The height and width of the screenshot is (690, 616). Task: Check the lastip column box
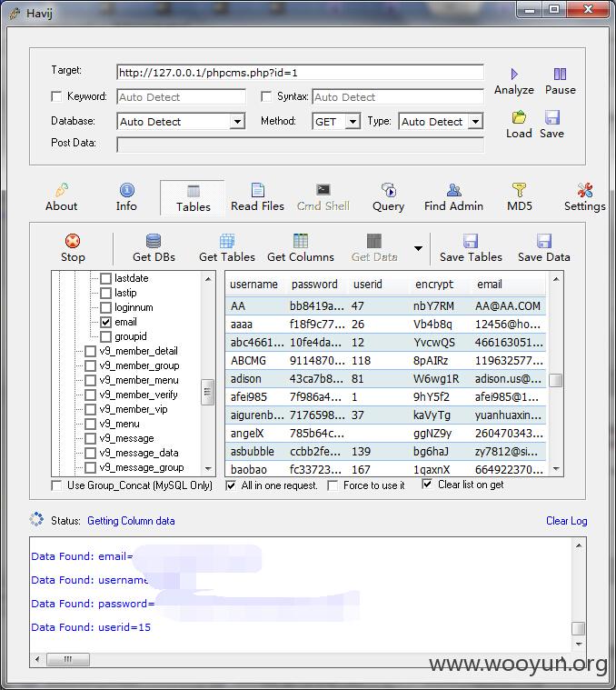tap(105, 293)
